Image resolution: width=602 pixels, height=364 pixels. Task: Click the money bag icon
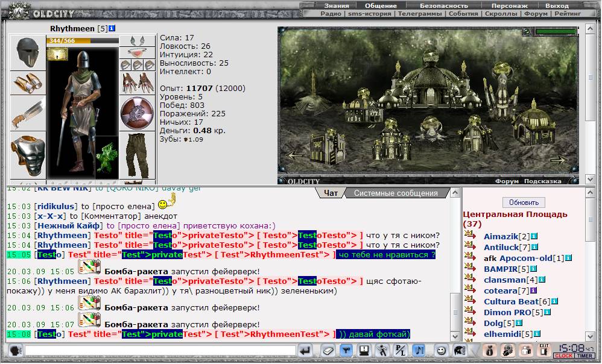490,351
